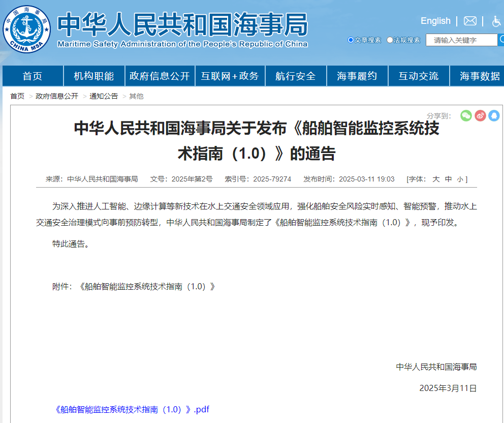This screenshot has width=504, height=423.
Task: Share via the blue bell icon
Action: (494, 115)
